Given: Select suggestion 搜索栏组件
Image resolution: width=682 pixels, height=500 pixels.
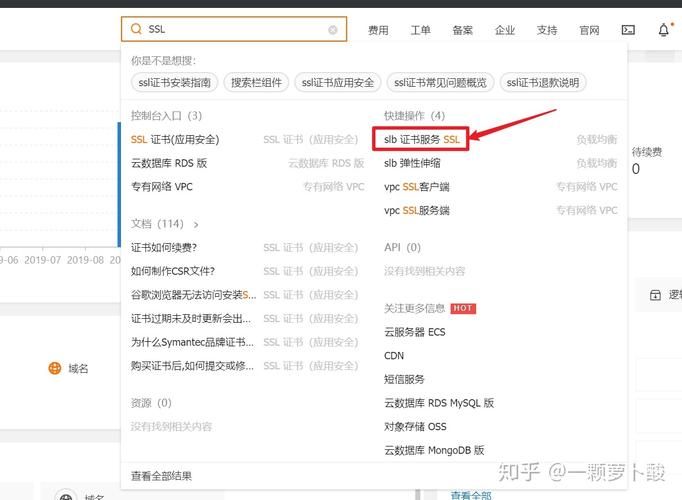Looking at the screenshot, I should click(256, 83).
